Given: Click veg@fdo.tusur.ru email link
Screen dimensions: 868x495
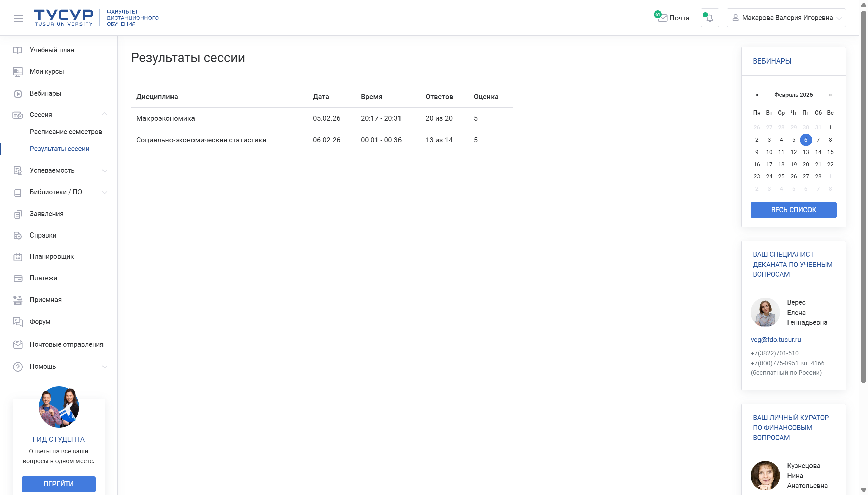Looking at the screenshot, I should pos(775,340).
